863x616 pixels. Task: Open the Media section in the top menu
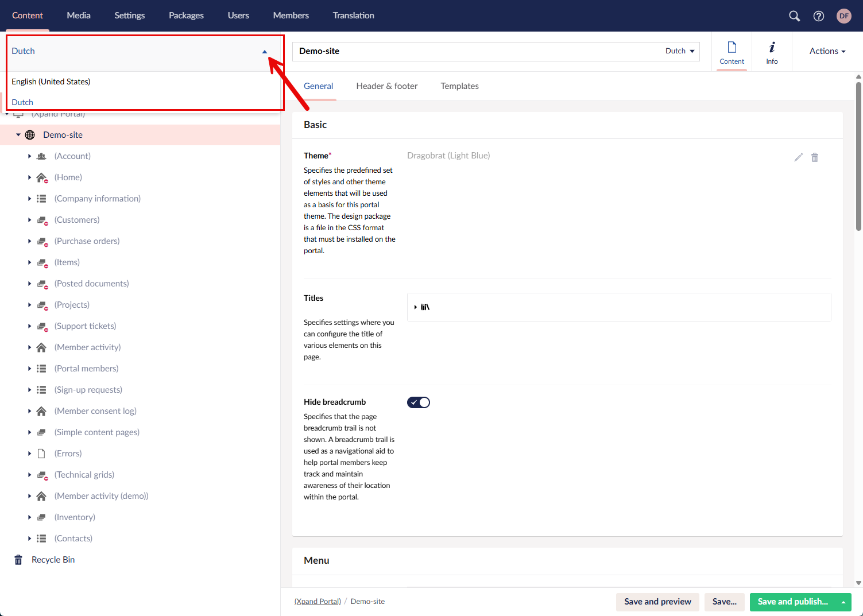pos(79,16)
